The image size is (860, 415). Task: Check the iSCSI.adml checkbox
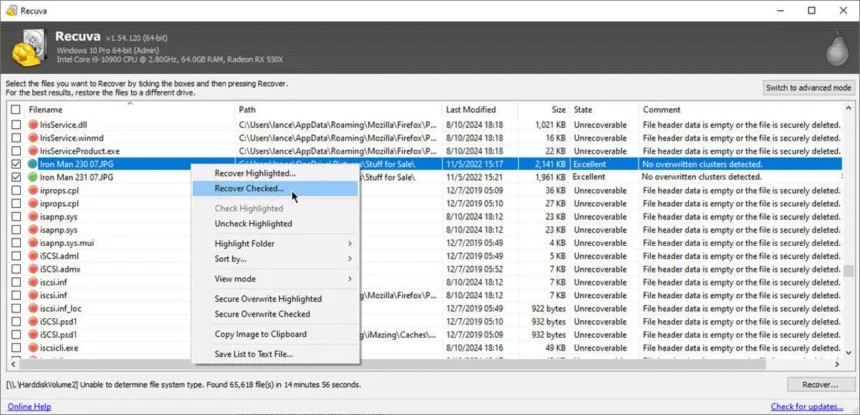click(16, 256)
